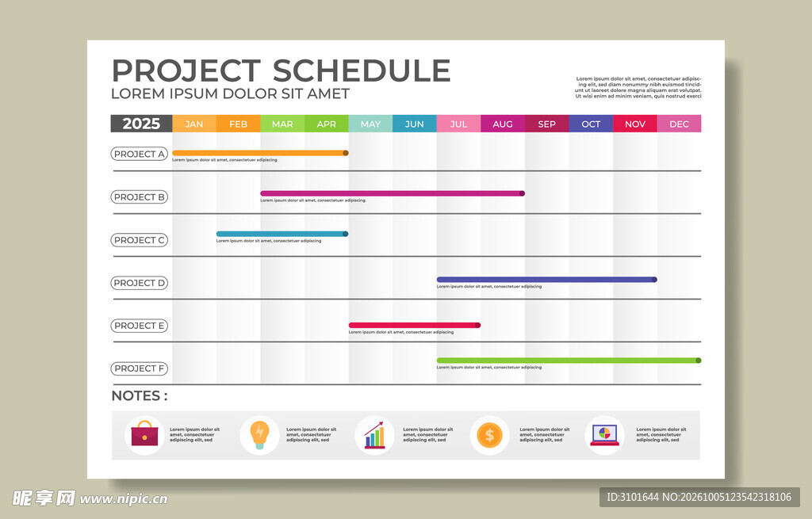812x519 pixels.
Task: Switch to the FEB month header
Action: pyautogui.click(x=238, y=124)
